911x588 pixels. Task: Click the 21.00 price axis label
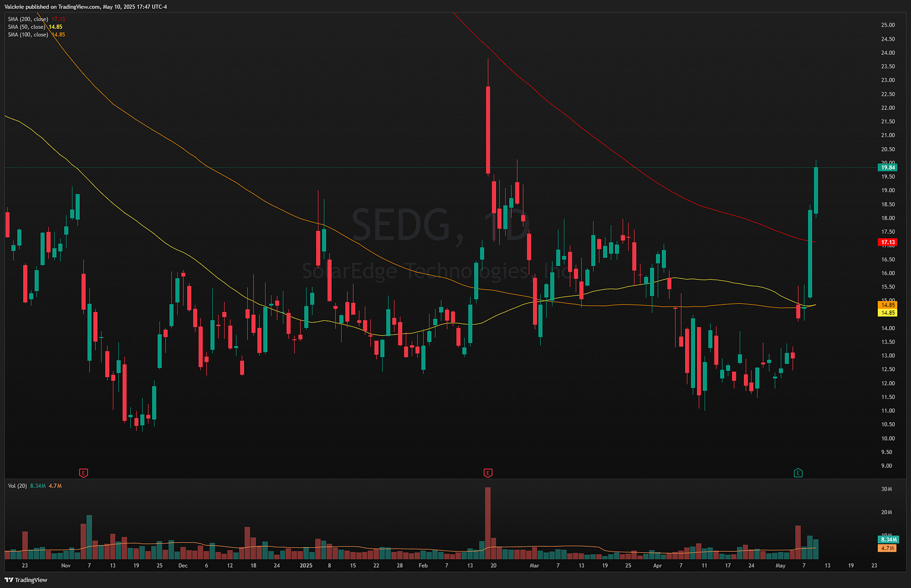888,135
